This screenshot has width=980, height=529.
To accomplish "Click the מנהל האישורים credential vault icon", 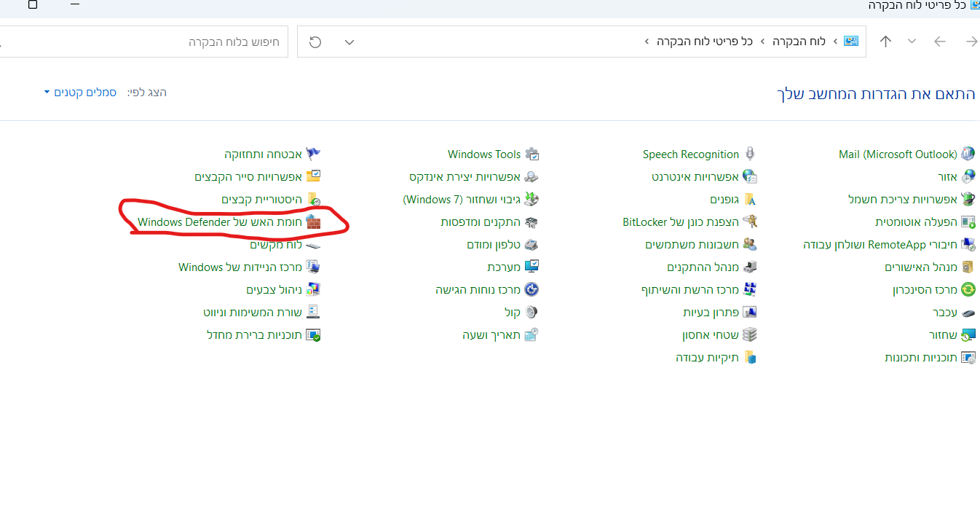I will 968,267.
